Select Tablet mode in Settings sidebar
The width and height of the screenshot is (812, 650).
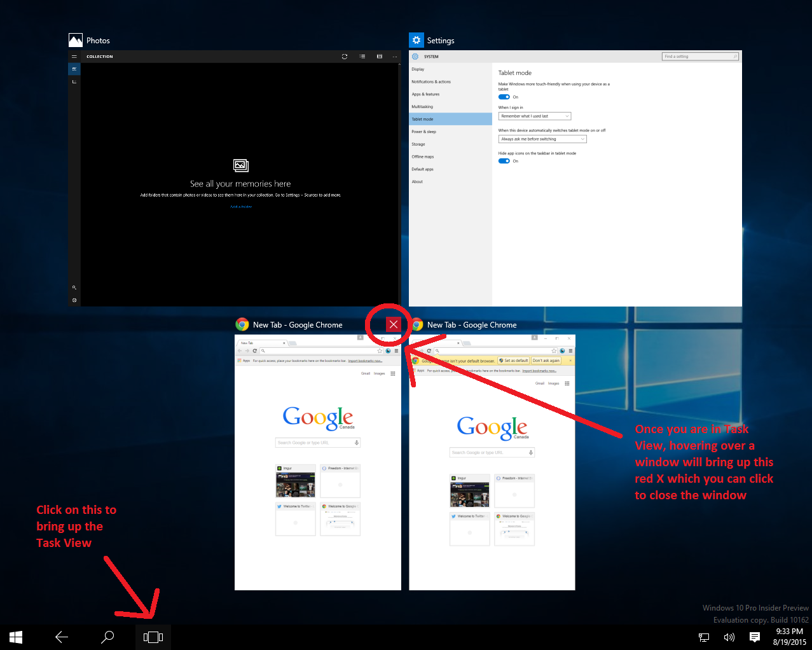tap(451, 119)
